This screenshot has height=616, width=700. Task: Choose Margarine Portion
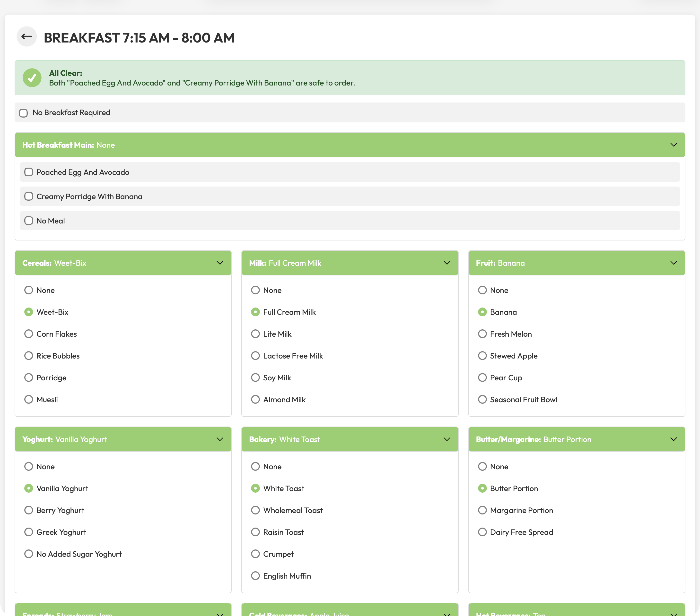(x=482, y=510)
